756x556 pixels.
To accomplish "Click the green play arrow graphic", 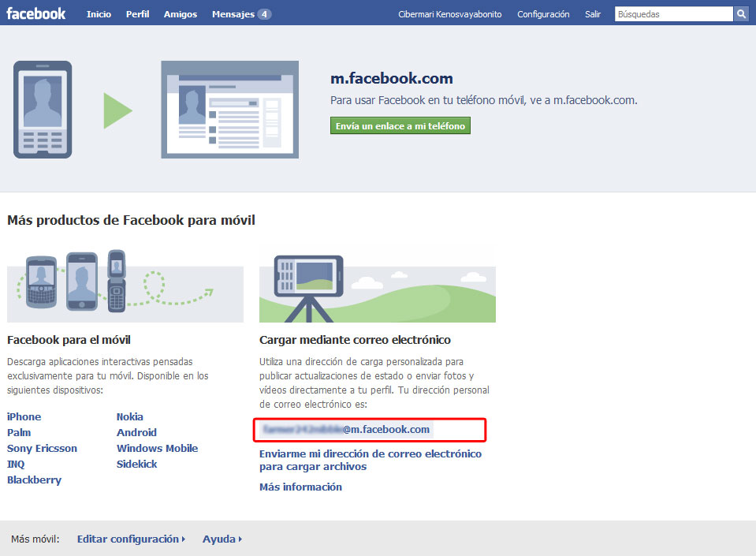I will pyautogui.click(x=117, y=111).
